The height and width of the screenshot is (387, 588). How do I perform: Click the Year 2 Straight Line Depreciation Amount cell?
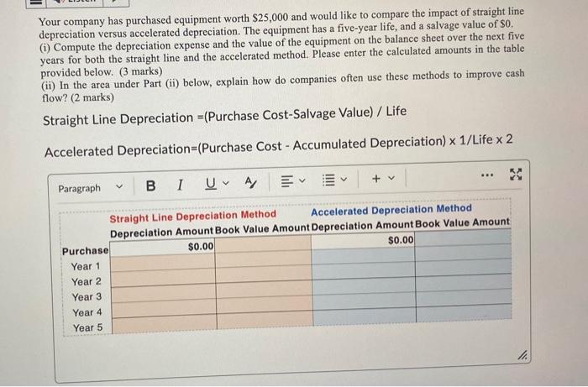[x=163, y=279]
